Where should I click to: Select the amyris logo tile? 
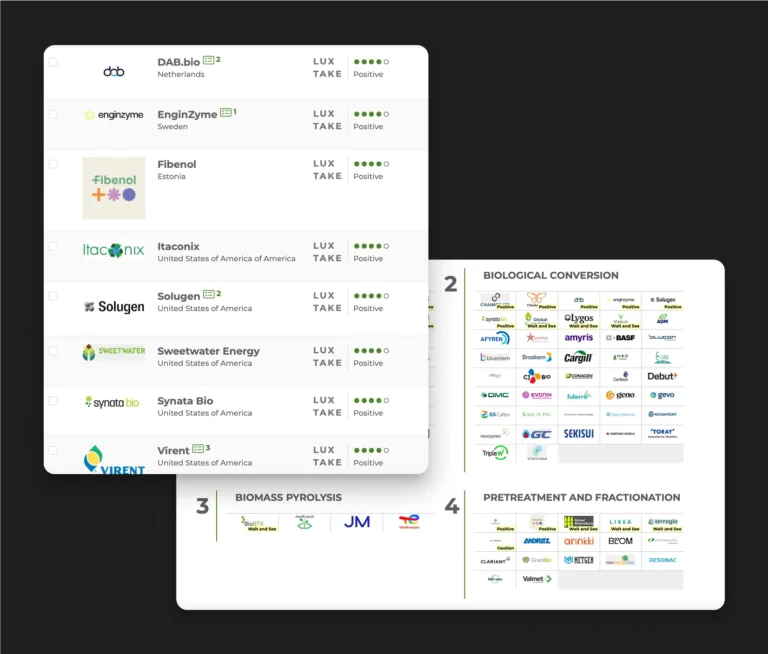pyautogui.click(x=578, y=338)
